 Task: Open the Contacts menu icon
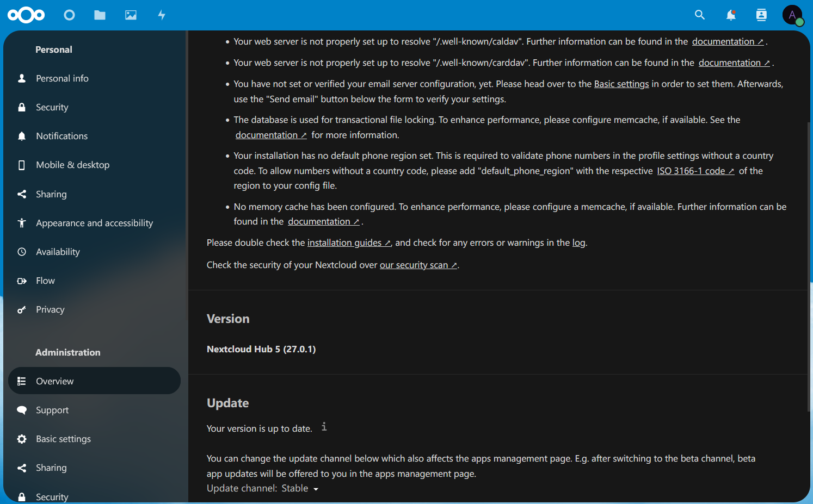point(761,15)
